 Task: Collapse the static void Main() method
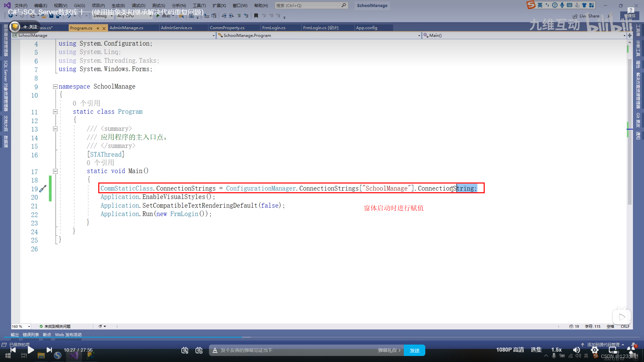(x=55, y=171)
